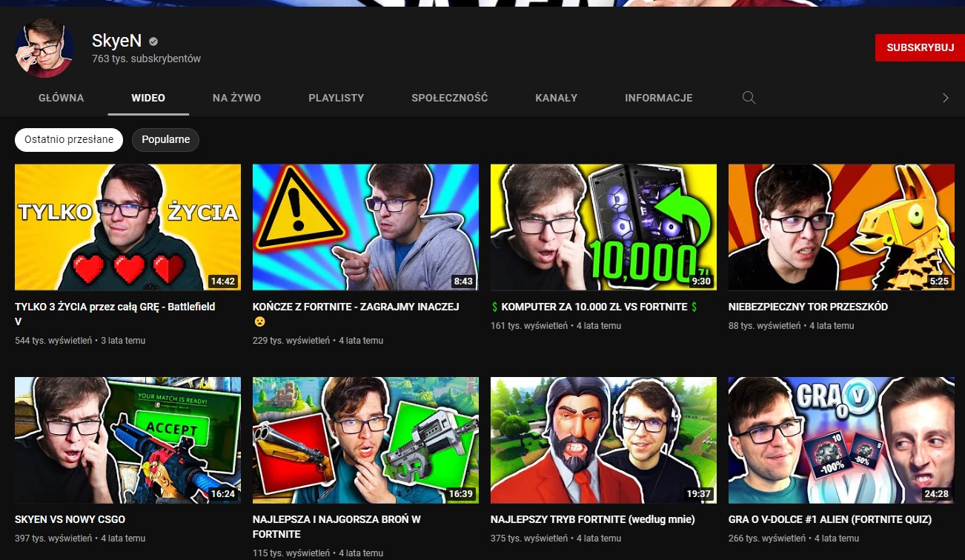
Task: Open the NAJLEPSZA I NAJGORSZA BROŃ thumbnail
Action: click(x=365, y=441)
